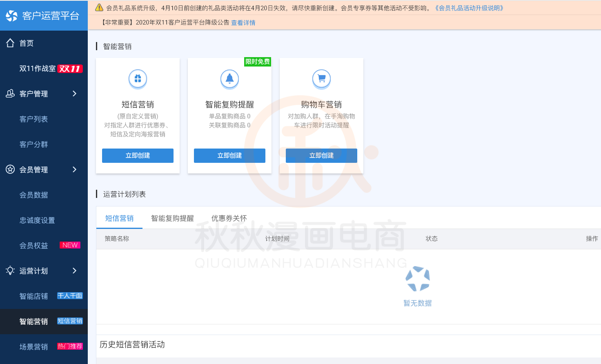The height and width of the screenshot is (364, 601).
Task: Click the 会员管理 star icon
Action: click(x=10, y=169)
